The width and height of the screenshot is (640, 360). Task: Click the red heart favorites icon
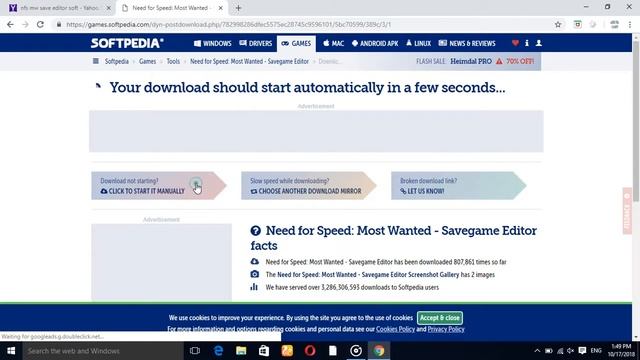515,43
